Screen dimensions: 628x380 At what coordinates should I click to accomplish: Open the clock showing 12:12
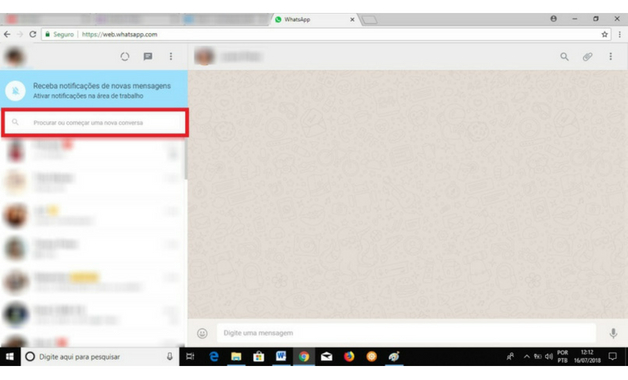tap(587, 356)
